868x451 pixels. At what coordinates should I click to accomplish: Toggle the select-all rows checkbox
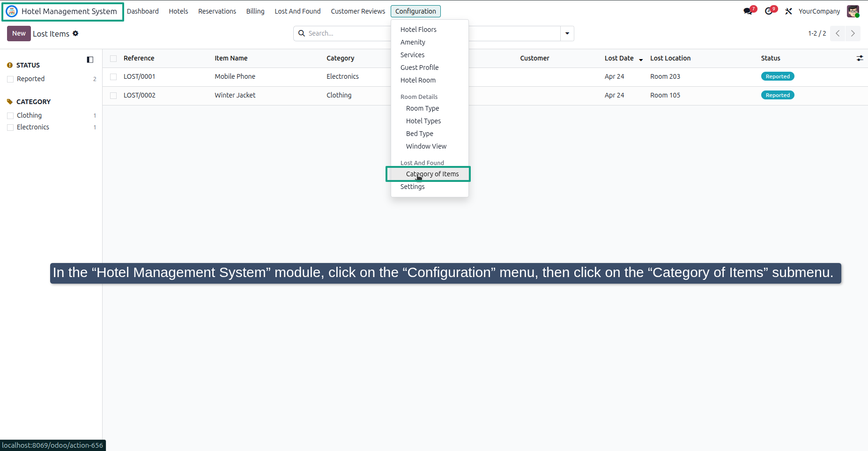tap(113, 59)
